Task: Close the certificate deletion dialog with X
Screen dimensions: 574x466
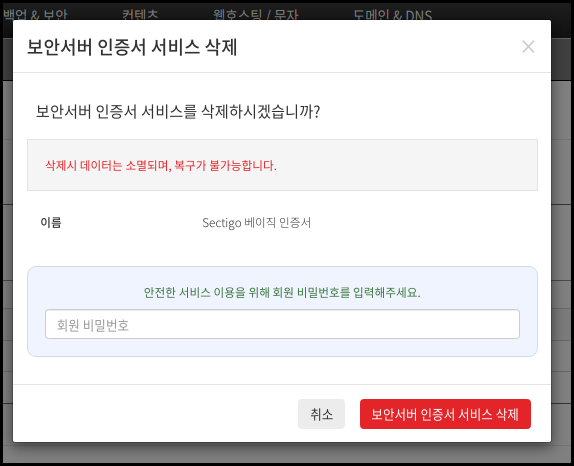Action: pyautogui.click(x=528, y=47)
